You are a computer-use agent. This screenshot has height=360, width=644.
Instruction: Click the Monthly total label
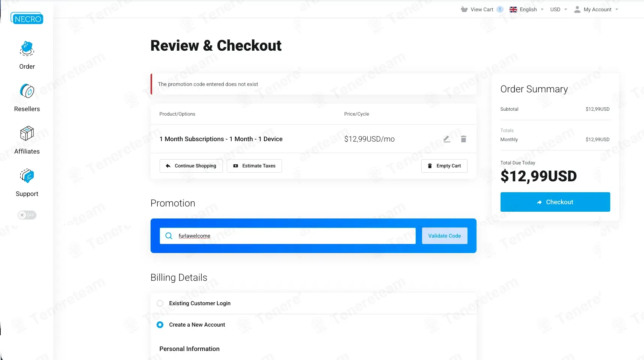point(509,140)
